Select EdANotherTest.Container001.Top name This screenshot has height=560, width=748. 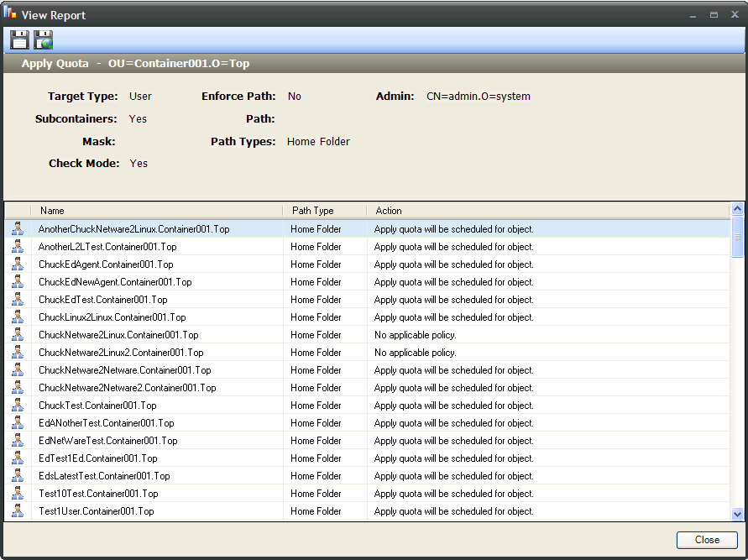click(107, 423)
